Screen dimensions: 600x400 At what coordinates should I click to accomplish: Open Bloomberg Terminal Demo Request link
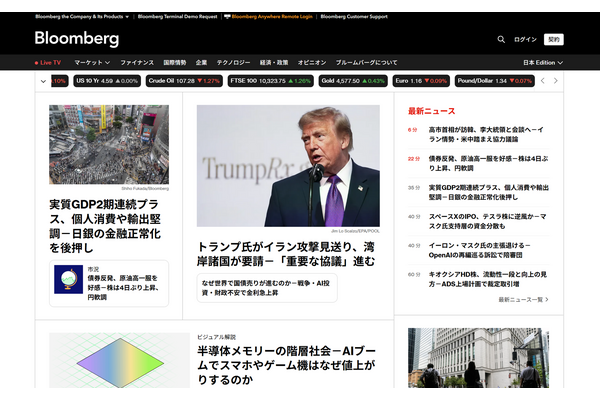(178, 16)
